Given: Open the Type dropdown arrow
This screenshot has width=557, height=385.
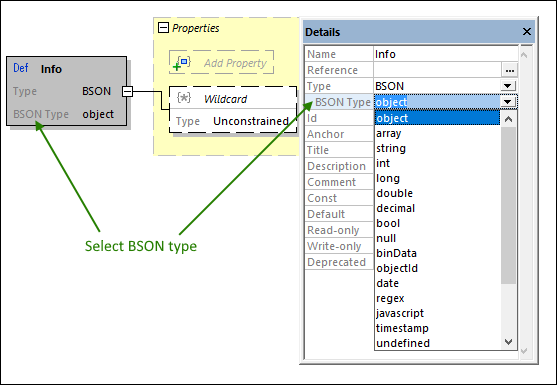Looking at the screenshot, I should tap(508, 86).
